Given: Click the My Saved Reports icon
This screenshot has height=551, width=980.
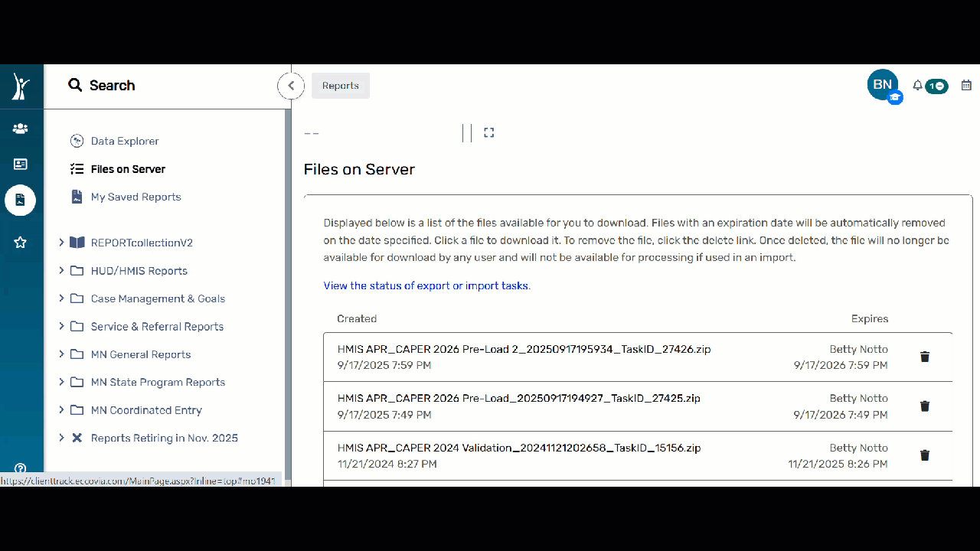Looking at the screenshot, I should coord(77,197).
